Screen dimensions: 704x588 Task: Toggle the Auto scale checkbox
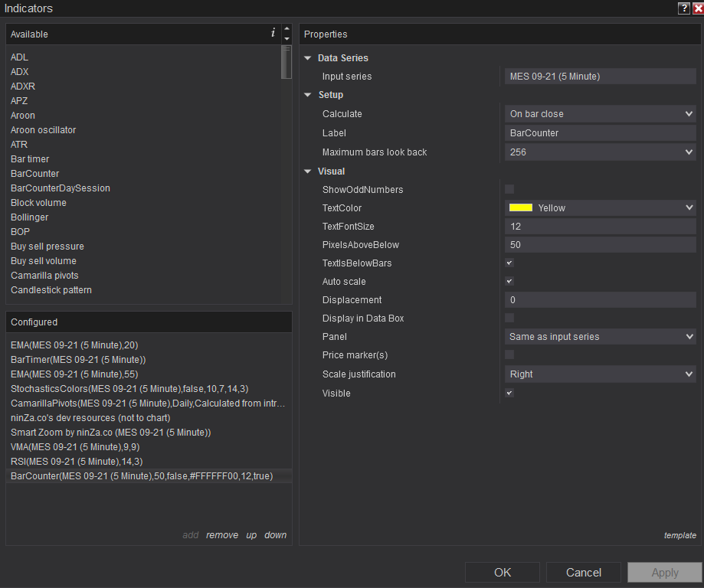pos(509,281)
